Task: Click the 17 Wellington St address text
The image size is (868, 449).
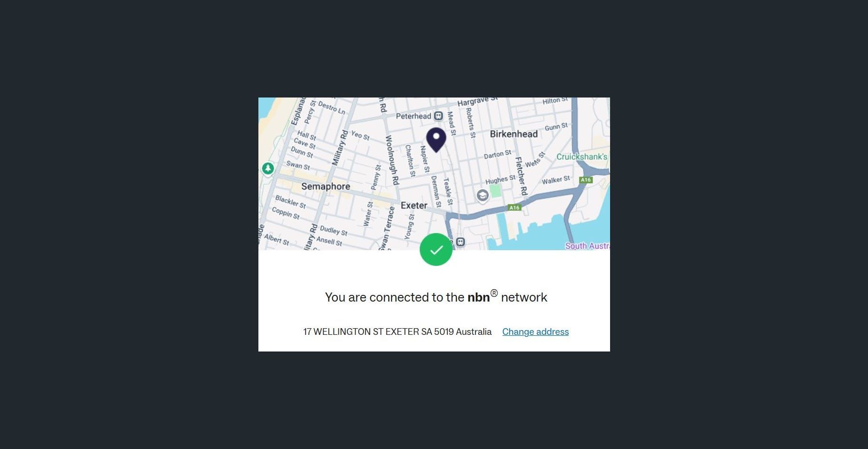Action: pos(397,332)
